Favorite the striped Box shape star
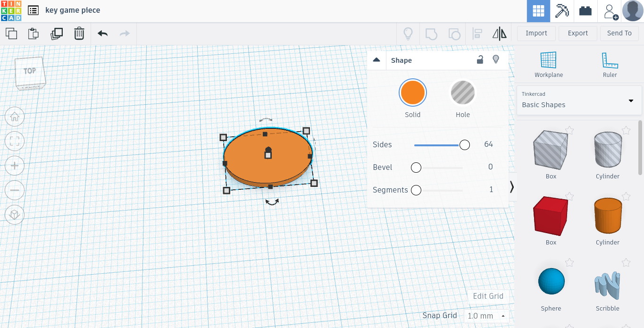 coord(569,130)
